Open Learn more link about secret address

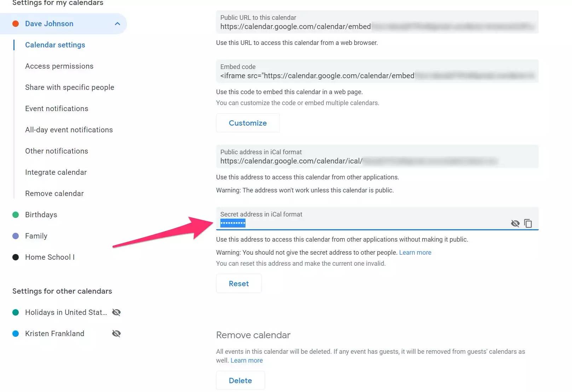tap(415, 253)
